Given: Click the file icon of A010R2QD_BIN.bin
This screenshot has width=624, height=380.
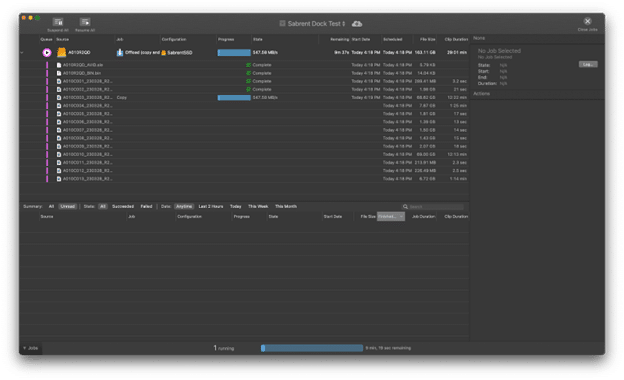Looking at the screenshot, I should [x=59, y=73].
